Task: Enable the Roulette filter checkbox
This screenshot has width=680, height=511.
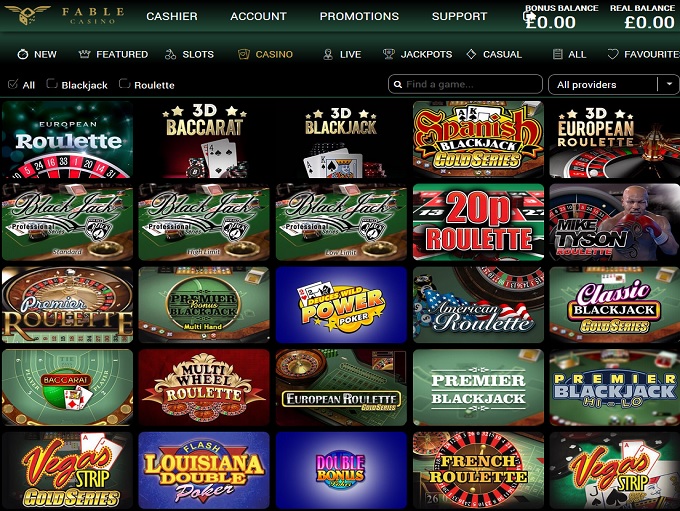Action: tap(124, 83)
